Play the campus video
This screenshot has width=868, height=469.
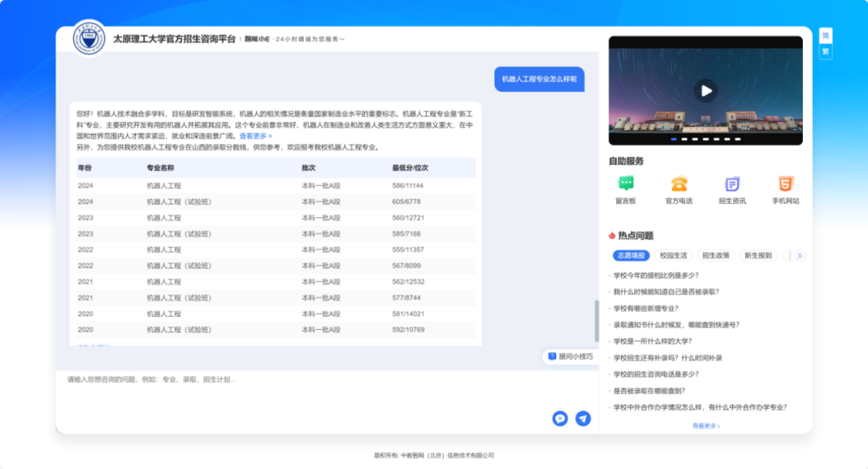706,91
